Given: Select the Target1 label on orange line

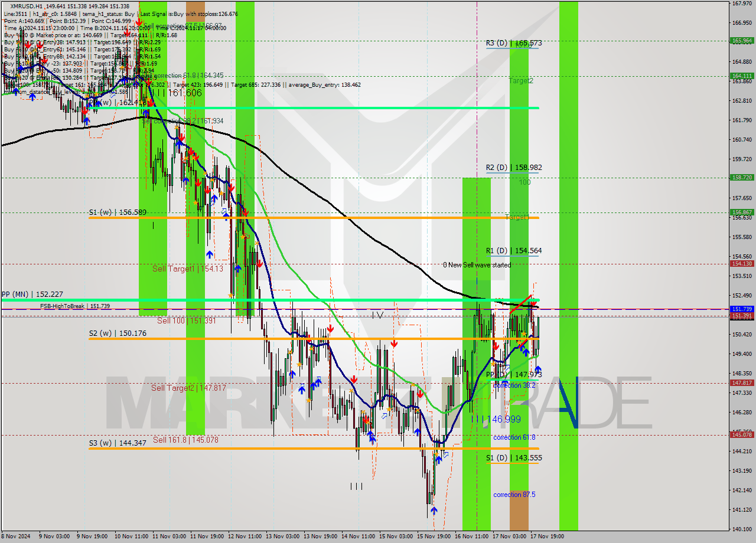Looking at the screenshot, I should (x=517, y=218).
